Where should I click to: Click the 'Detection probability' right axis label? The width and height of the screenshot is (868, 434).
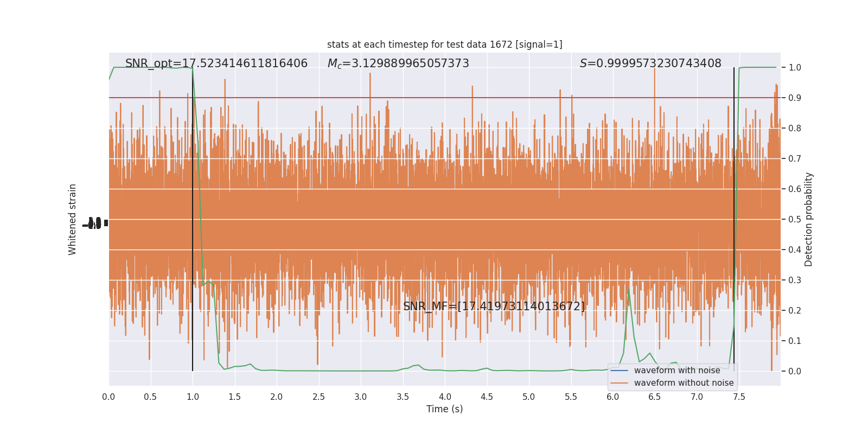(809, 219)
